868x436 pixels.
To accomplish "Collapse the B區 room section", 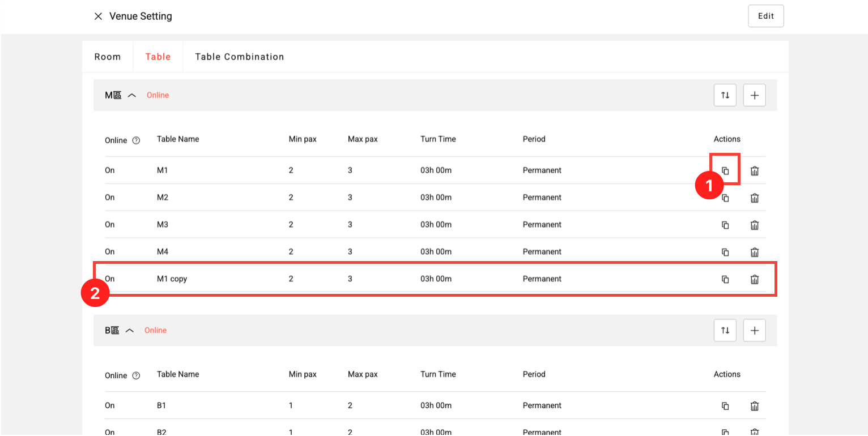I will click(130, 331).
